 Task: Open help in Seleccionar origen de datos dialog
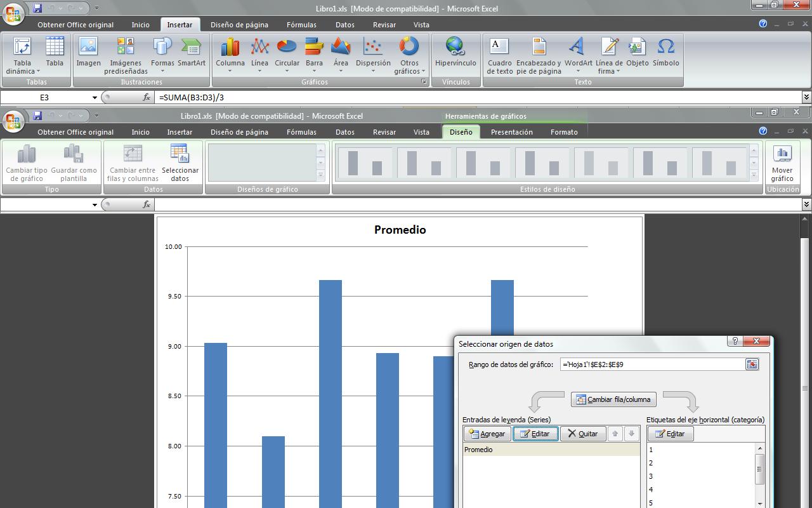click(x=734, y=341)
